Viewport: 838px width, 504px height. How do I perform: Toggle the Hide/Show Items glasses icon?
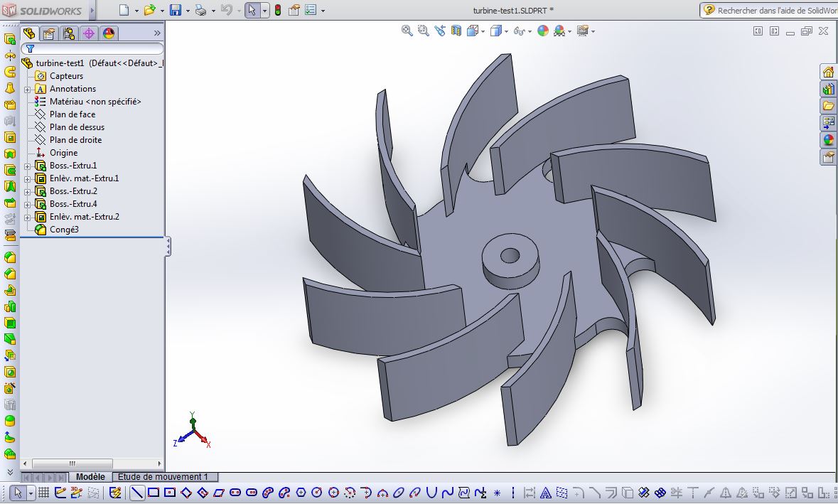(519, 30)
